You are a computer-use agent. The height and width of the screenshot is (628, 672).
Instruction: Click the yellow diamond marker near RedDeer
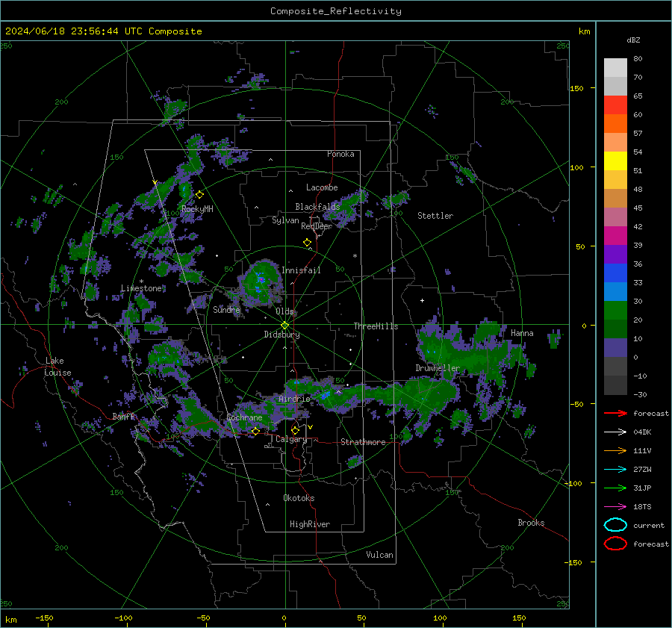[307, 243]
